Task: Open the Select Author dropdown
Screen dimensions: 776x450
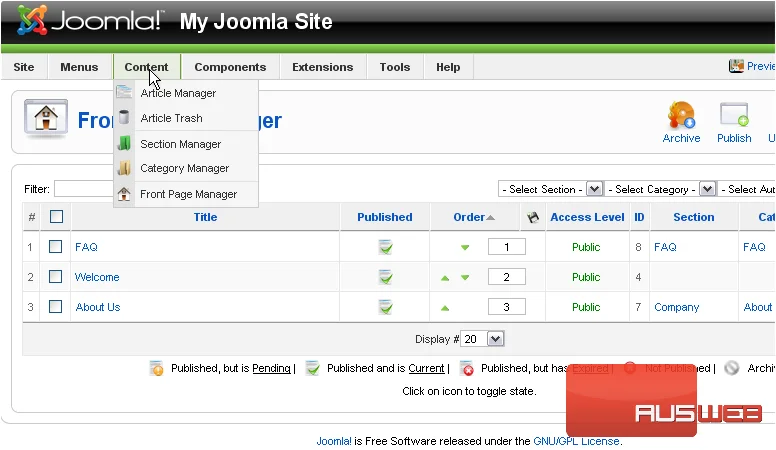Action: tap(746, 189)
